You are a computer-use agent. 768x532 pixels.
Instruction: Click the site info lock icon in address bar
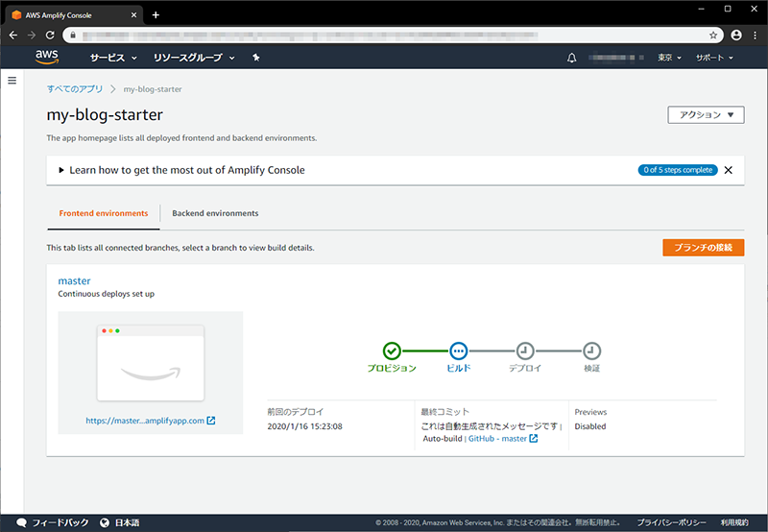[x=73, y=36]
